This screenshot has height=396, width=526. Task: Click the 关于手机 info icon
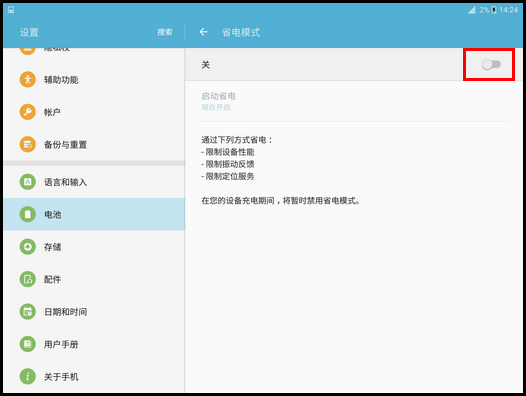click(28, 377)
